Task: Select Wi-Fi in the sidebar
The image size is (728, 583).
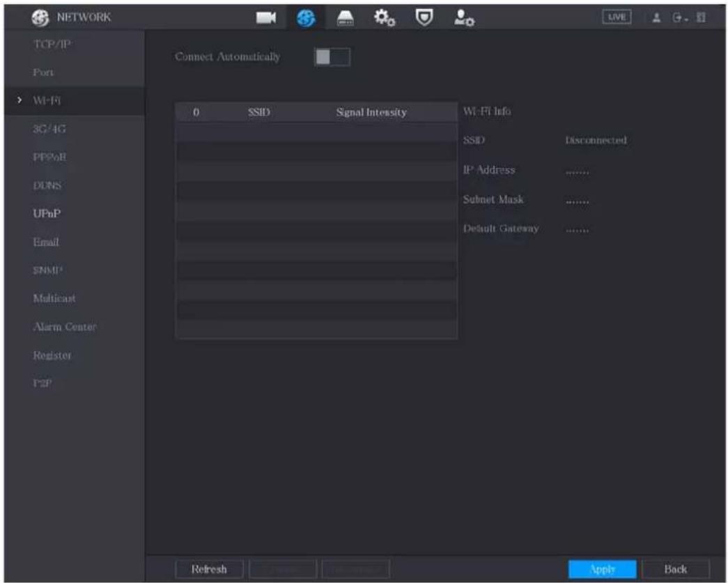Action: click(47, 100)
